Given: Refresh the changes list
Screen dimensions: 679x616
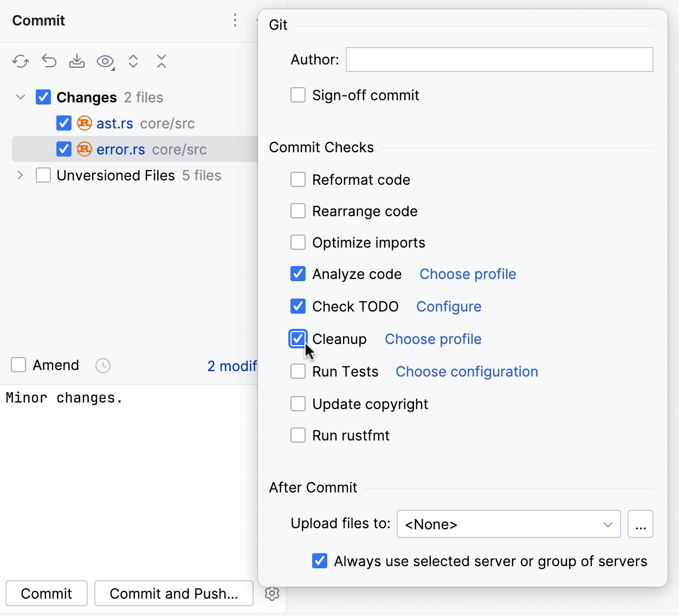Looking at the screenshot, I should click(x=20, y=61).
